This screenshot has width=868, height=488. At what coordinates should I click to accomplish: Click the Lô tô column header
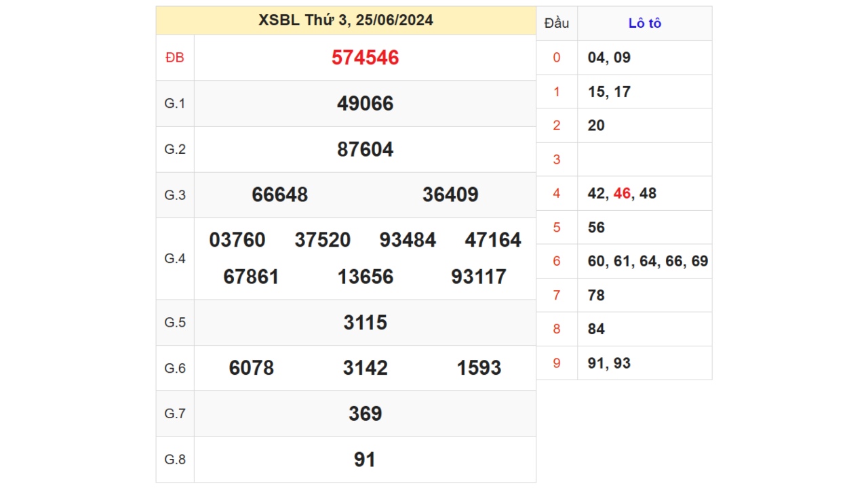tap(645, 23)
